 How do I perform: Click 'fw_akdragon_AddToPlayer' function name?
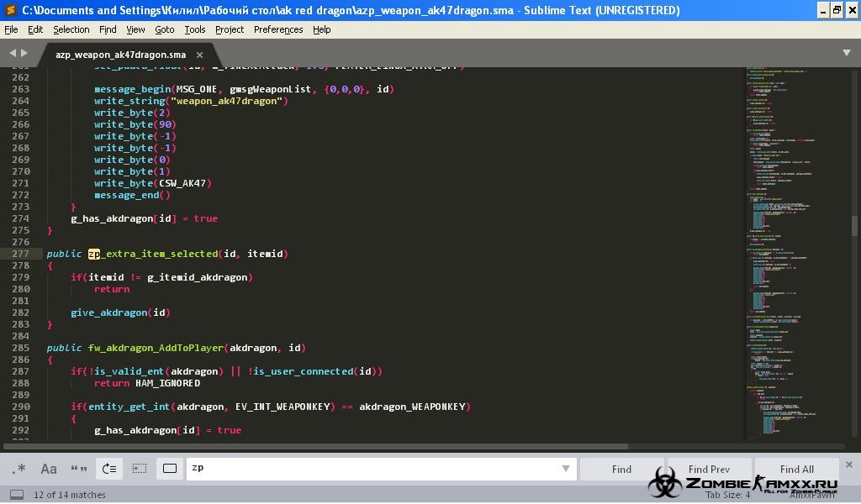(156, 348)
